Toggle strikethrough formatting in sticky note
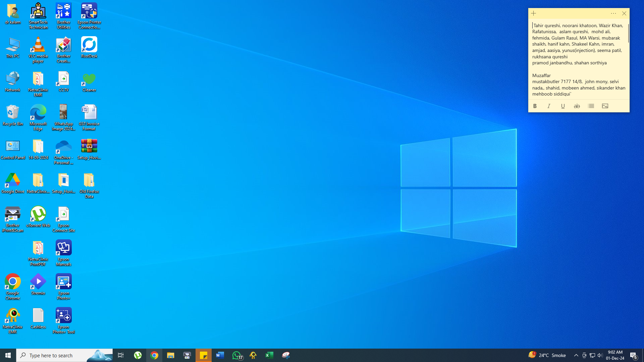Image resolution: width=644 pixels, height=362 pixels. [577, 106]
